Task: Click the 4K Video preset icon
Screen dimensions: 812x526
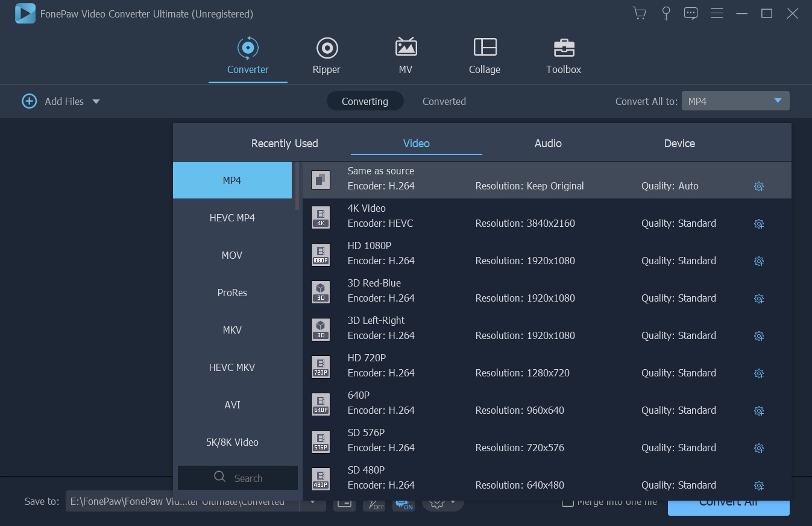Action: [x=321, y=217]
